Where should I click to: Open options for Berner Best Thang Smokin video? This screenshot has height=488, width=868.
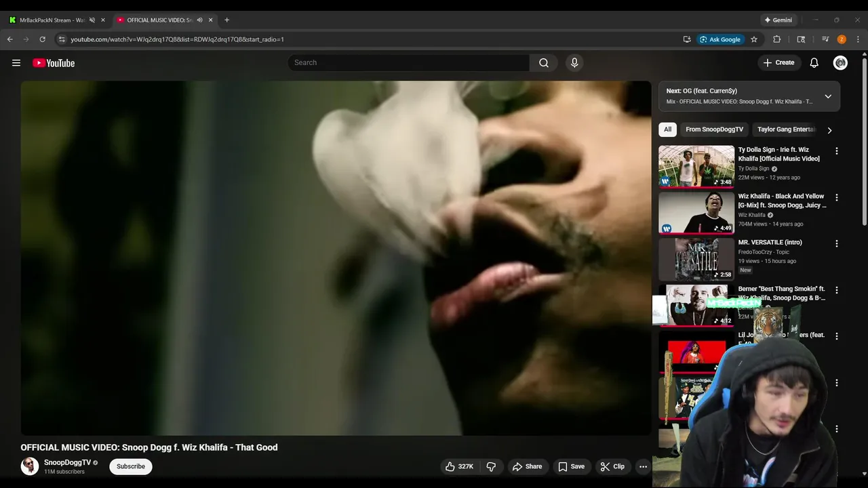pos(836,290)
